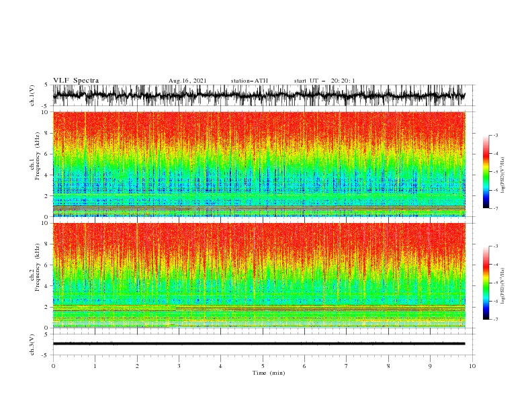The image size is (532, 411).
Task: Click the '-3' label on ch.1 colorbar
Action: [495, 135]
